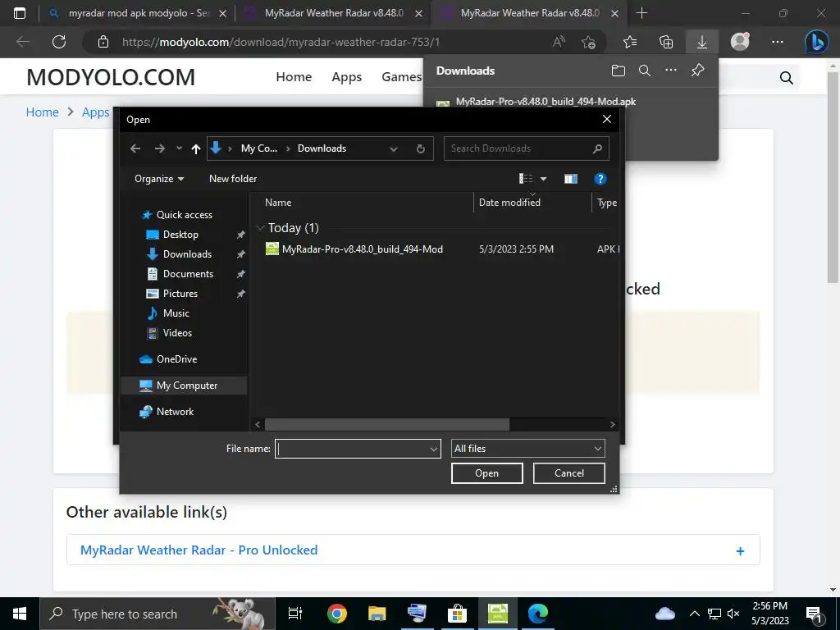Viewport: 840px width, 630px height.
Task: Open recent locations chevron in dialog
Action: (x=179, y=148)
